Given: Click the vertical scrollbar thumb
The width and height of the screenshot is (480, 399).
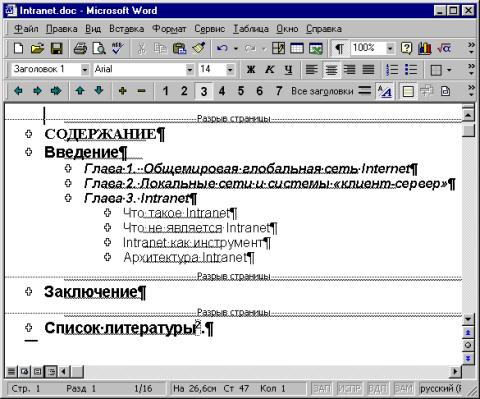Looking at the screenshot, I should 468,129.
